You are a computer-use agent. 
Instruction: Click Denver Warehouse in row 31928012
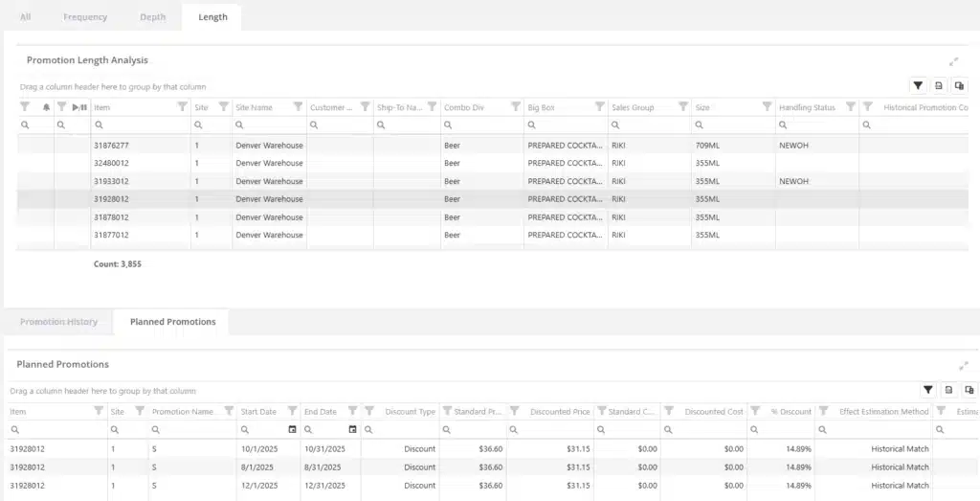pyautogui.click(x=269, y=199)
